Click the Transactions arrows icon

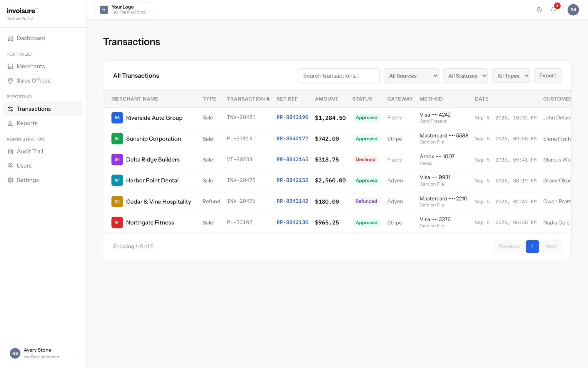(x=10, y=109)
